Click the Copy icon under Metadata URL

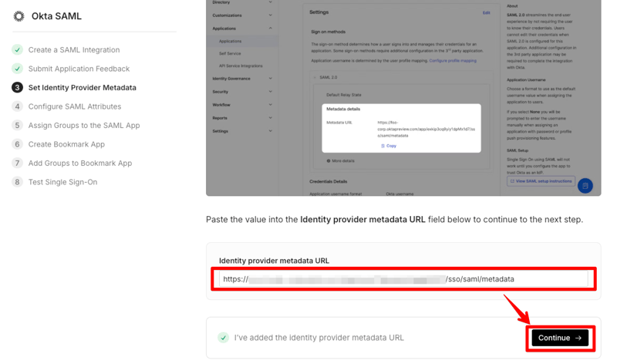point(383,146)
